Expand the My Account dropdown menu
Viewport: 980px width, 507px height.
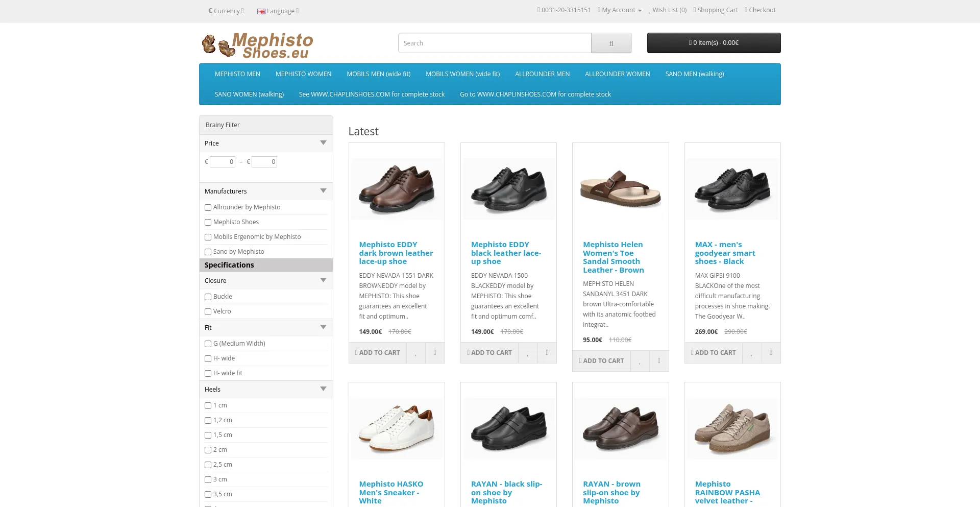click(x=620, y=10)
